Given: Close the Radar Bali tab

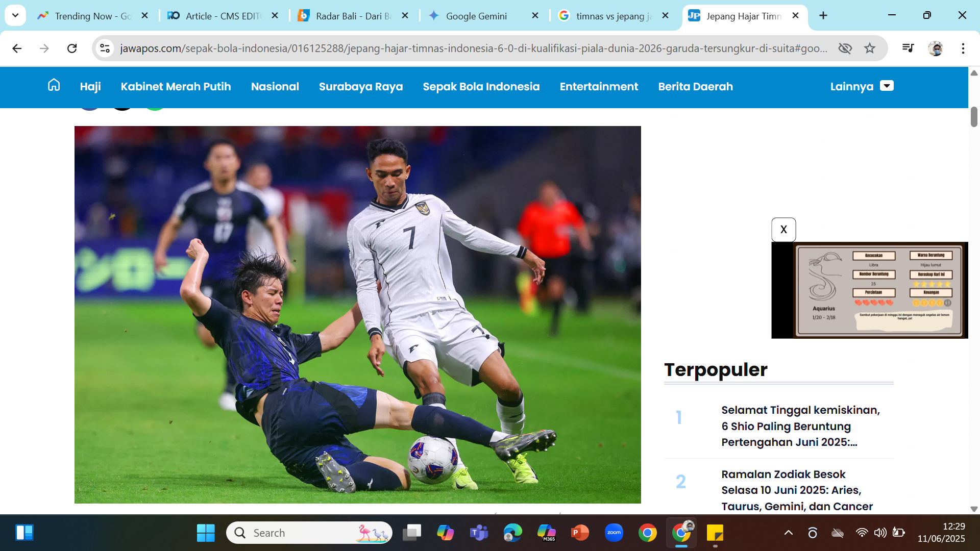Looking at the screenshot, I should [405, 16].
